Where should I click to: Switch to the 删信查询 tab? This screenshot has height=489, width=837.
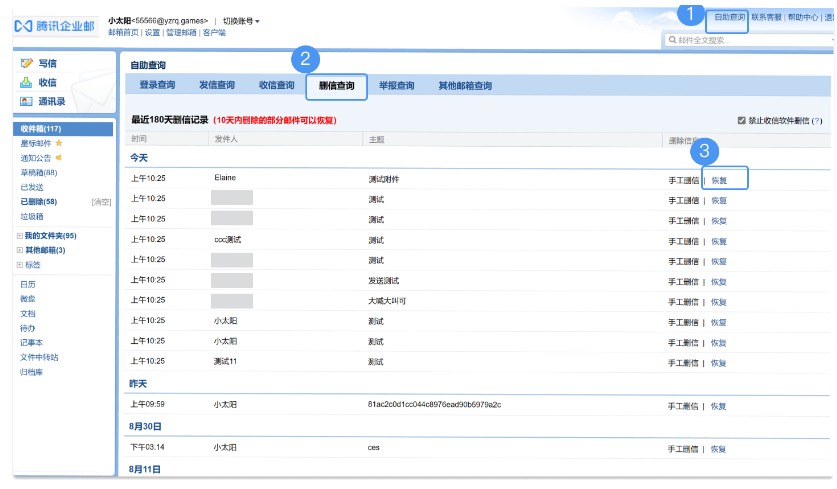[x=336, y=86]
